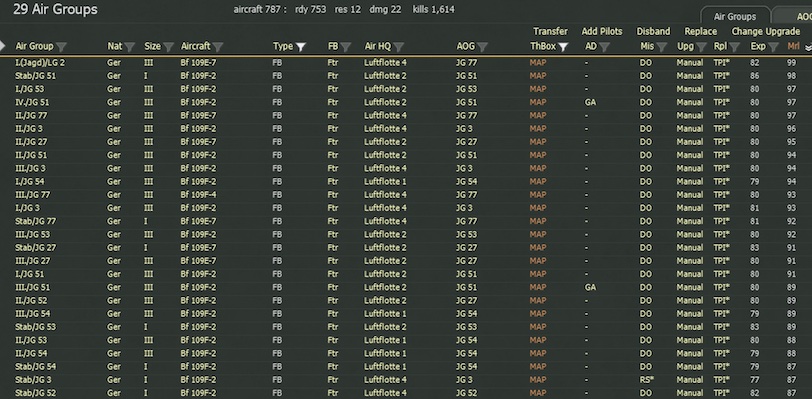Click GA air directive for III./JG 51
The height and width of the screenshot is (399, 812).
(x=590, y=287)
